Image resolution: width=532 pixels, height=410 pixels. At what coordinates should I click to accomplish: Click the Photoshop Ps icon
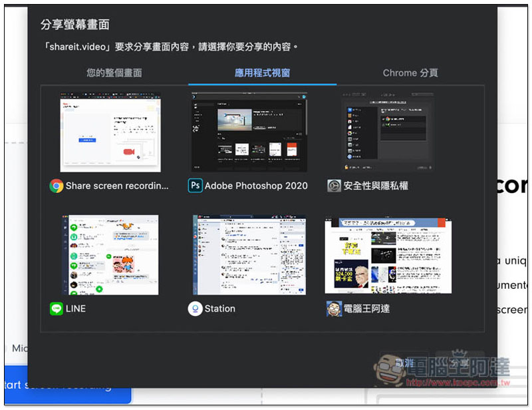click(x=196, y=186)
